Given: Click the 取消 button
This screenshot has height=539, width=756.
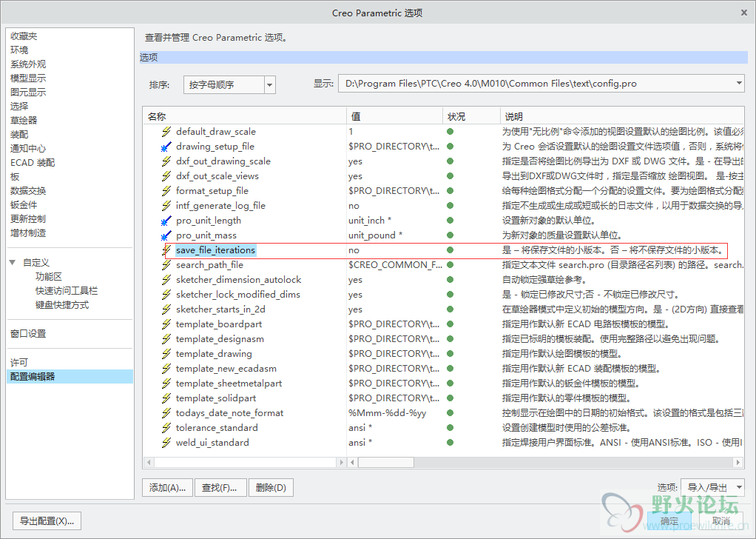Looking at the screenshot, I should 720,521.
